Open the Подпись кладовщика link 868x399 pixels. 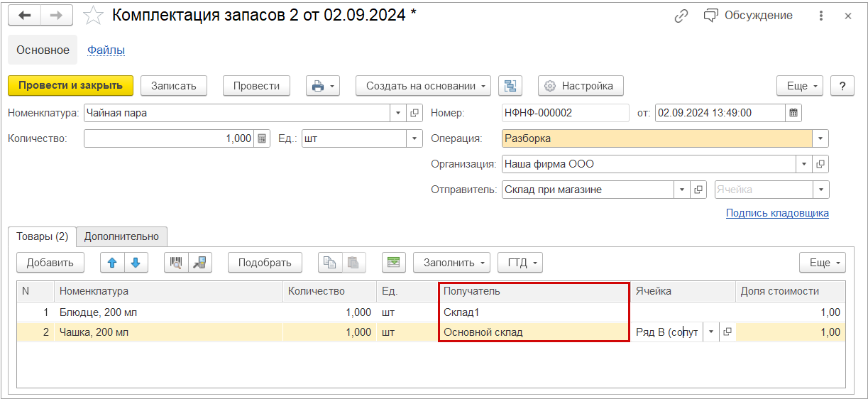[x=776, y=213]
